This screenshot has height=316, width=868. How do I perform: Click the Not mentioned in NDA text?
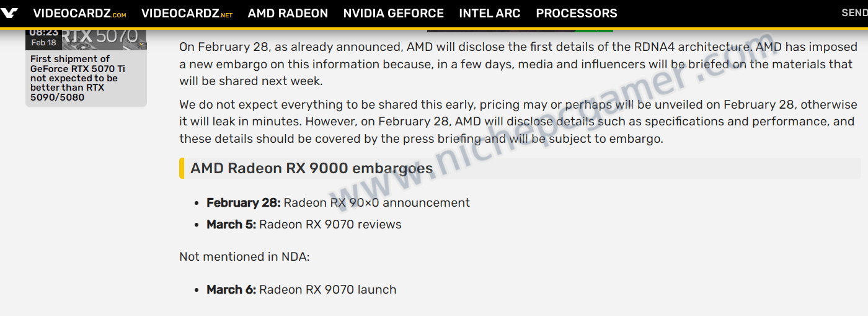[244, 257]
